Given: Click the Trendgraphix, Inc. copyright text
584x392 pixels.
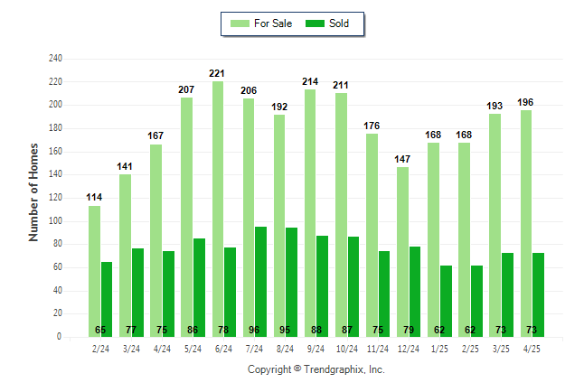Looking at the screenshot, I should [316, 369].
